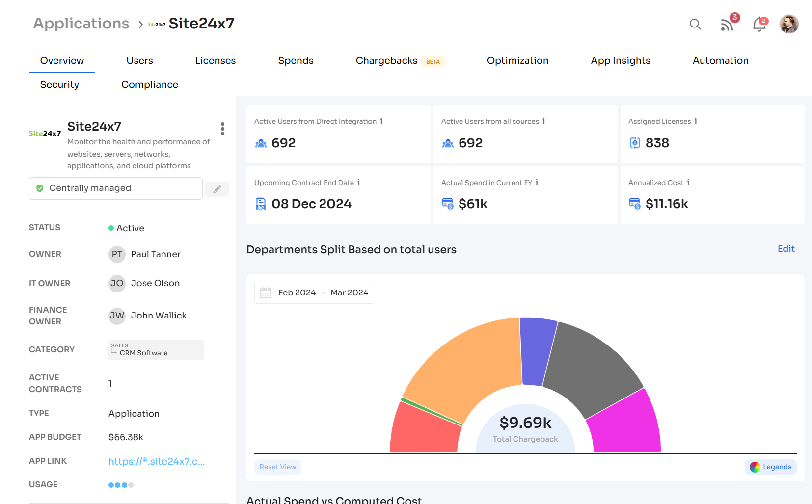Open the Automation tab
812x504 pixels.
(x=720, y=60)
